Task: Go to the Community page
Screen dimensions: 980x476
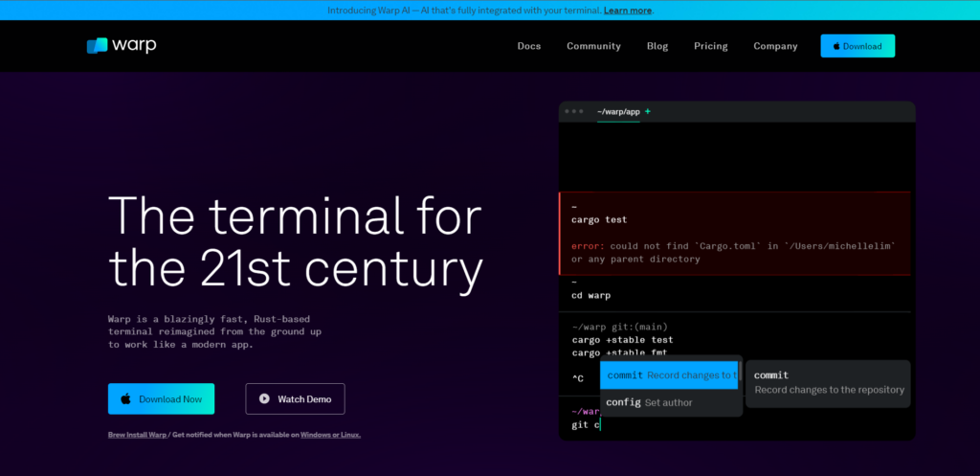Action: [593, 46]
